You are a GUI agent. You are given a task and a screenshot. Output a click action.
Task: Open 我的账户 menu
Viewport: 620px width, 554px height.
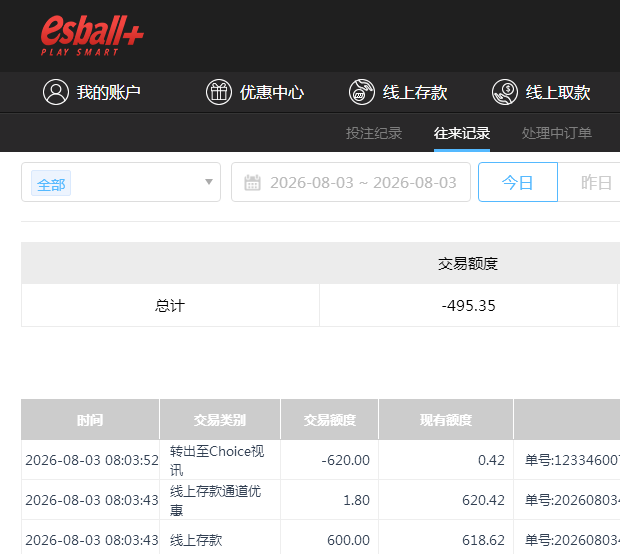click(109, 93)
